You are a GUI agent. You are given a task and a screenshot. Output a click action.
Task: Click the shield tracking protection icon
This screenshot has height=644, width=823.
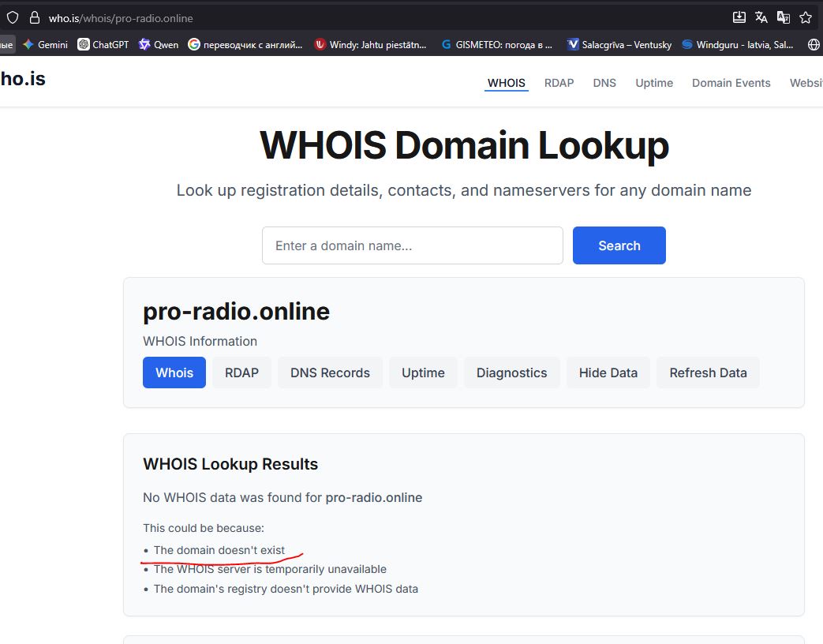click(13, 17)
